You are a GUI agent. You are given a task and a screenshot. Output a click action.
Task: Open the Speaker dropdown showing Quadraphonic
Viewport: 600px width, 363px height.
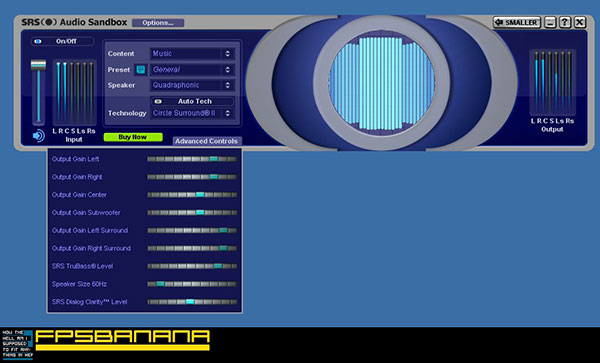pos(192,85)
